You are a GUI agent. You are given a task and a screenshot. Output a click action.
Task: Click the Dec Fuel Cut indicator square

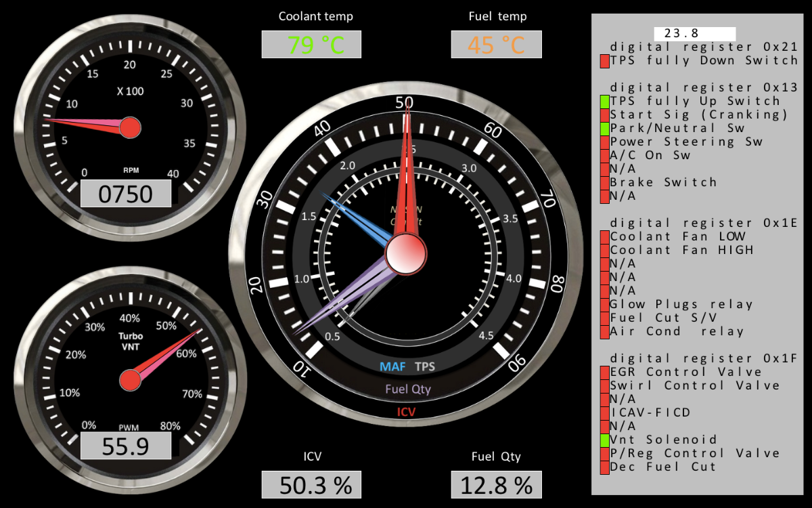click(x=604, y=467)
